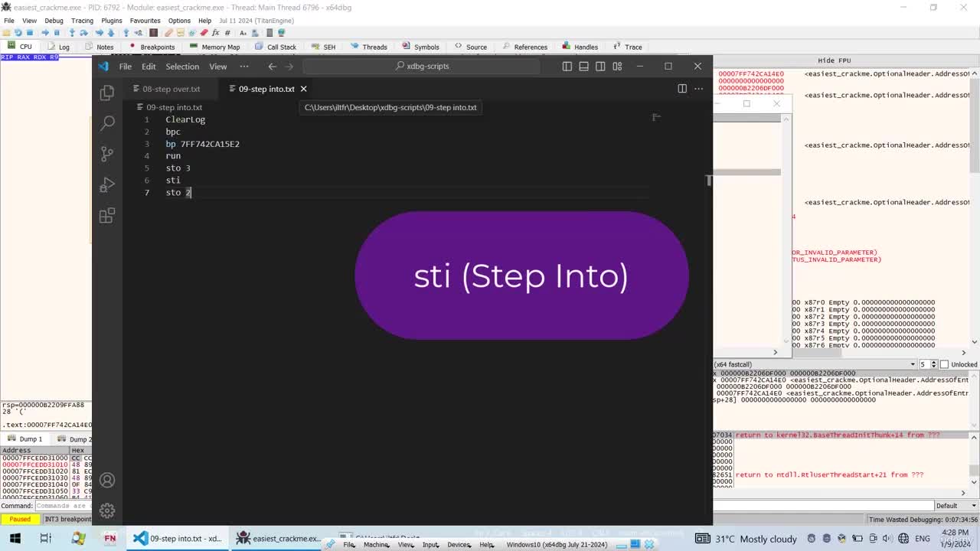Open the Search view in VS Code sidebar
Image resolution: width=980 pixels, height=551 pixels.
pos(107,122)
